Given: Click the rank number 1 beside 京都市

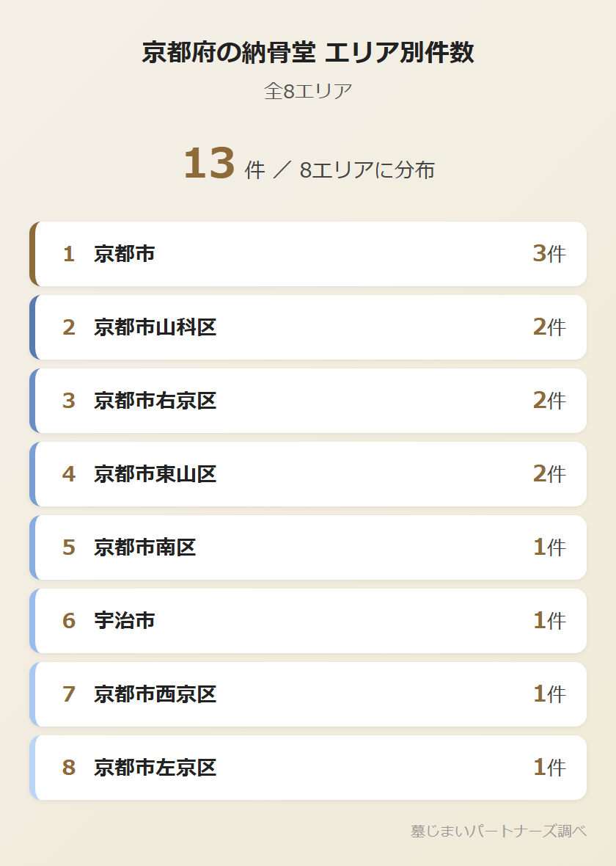Looking at the screenshot, I should click(x=69, y=254).
